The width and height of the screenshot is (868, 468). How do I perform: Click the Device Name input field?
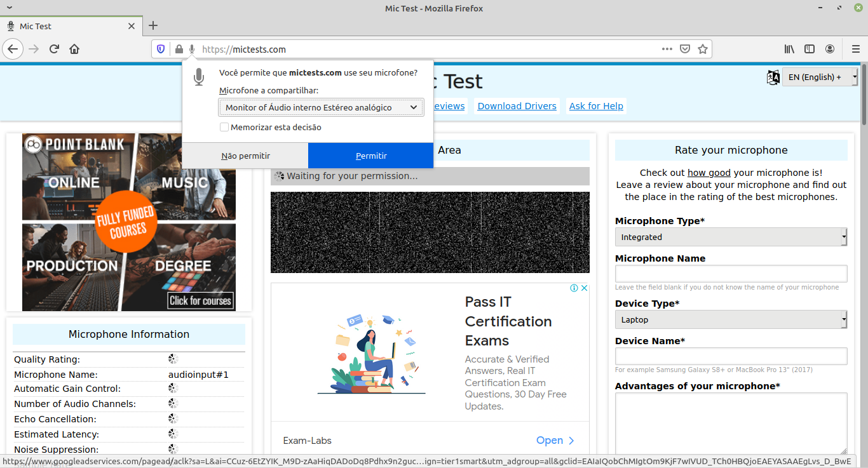coord(731,356)
